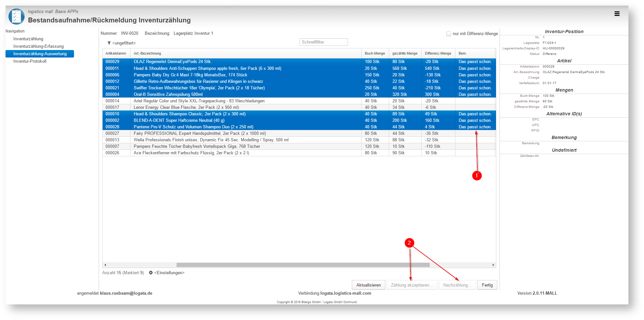Open the <Einstellungen> options
The image size is (644, 320).
pos(169,273)
